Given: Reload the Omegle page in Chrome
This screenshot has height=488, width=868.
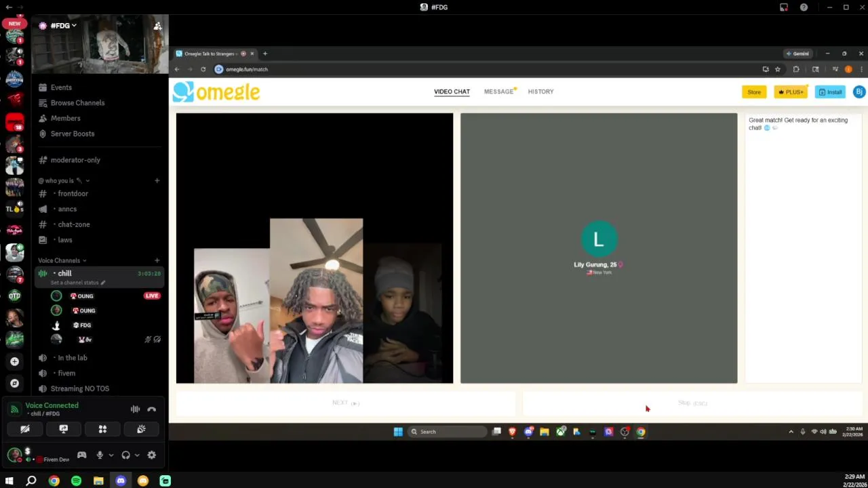Looking at the screenshot, I should click(203, 69).
